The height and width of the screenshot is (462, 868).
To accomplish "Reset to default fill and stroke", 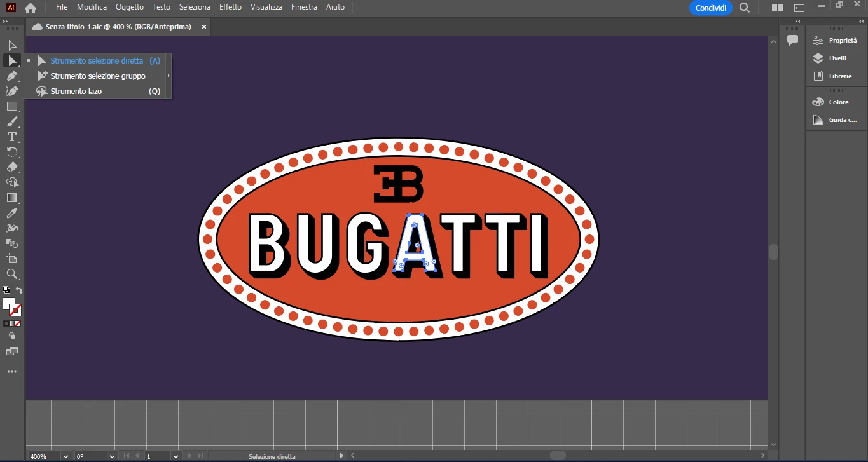I will 6,290.
